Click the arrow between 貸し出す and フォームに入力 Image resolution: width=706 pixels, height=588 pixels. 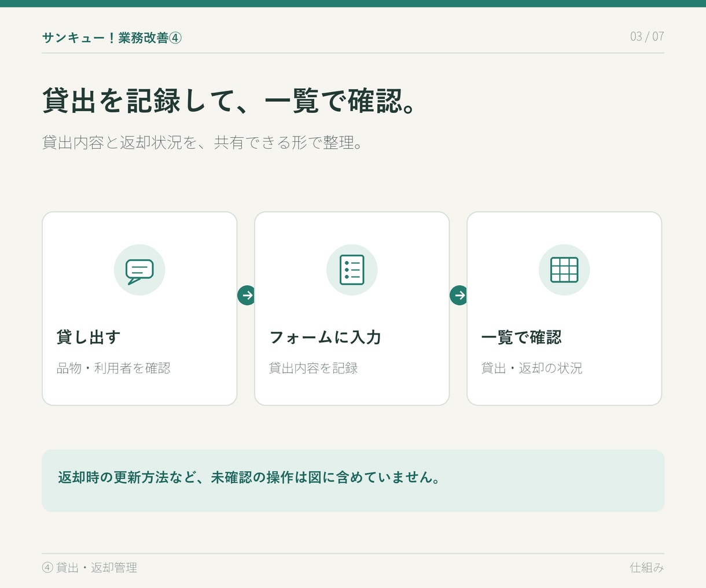(246, 295)
